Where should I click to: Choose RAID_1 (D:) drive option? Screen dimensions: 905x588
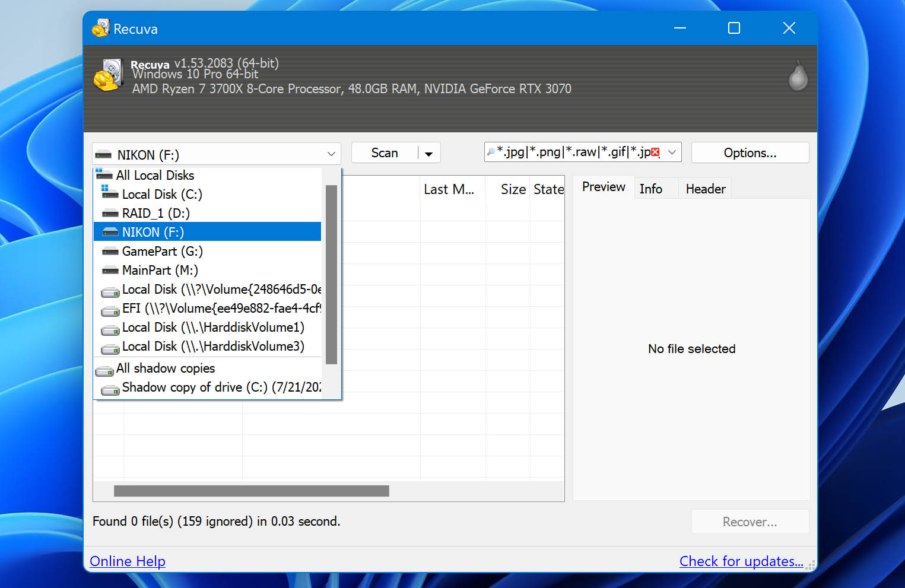pyautogui.click(x=207, y=213)
